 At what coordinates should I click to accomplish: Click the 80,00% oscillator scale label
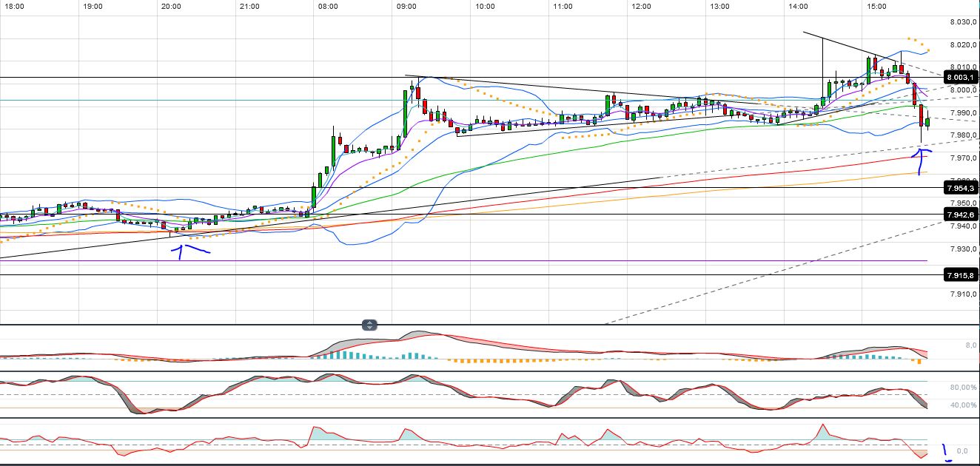pyautogui.click(x=962, y=387)
